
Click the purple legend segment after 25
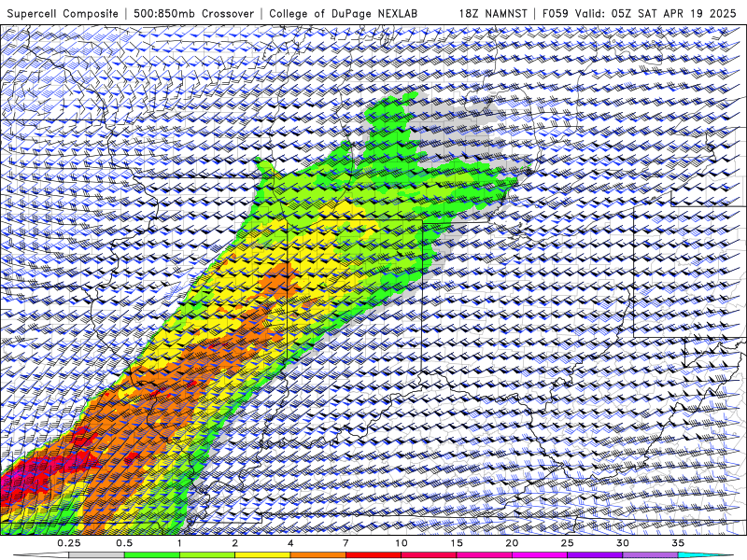(595, 555)
